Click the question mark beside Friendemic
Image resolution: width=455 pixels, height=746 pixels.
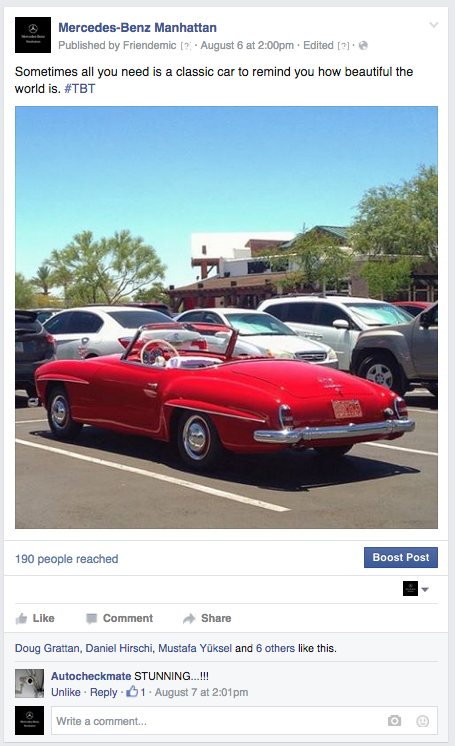pyautogui.click(x=186, y=46)
